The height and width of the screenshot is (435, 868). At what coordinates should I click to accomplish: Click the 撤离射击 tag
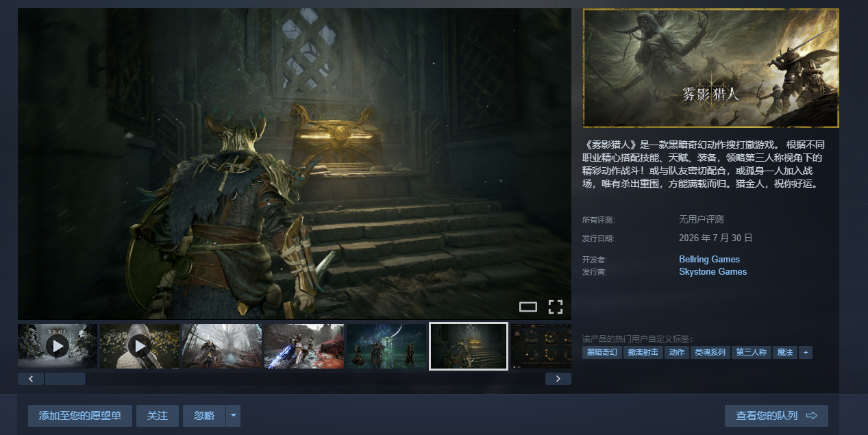coord(643,352)
